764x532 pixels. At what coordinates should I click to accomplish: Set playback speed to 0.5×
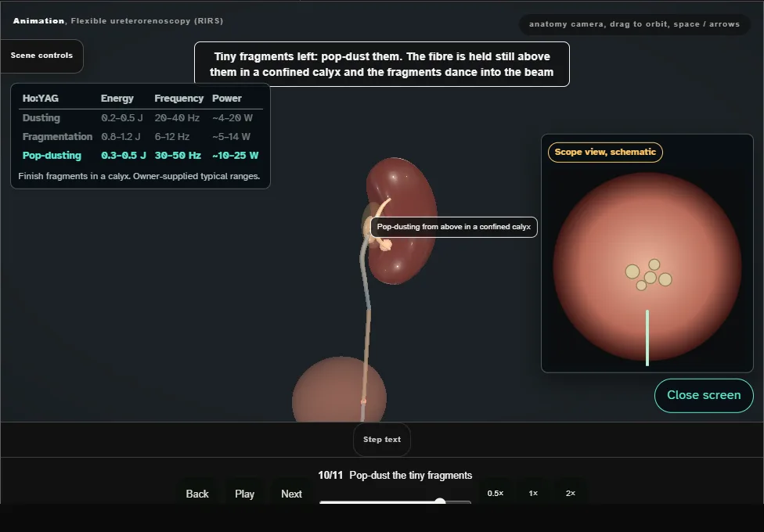click(x=496, y=493)
